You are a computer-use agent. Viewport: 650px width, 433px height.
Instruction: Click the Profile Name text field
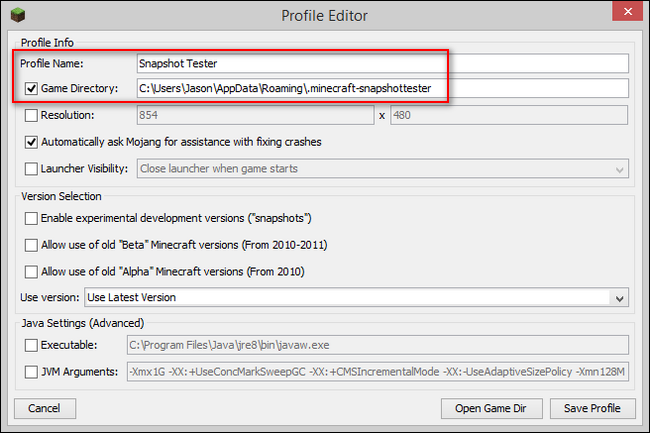click(x=380, y=63)
